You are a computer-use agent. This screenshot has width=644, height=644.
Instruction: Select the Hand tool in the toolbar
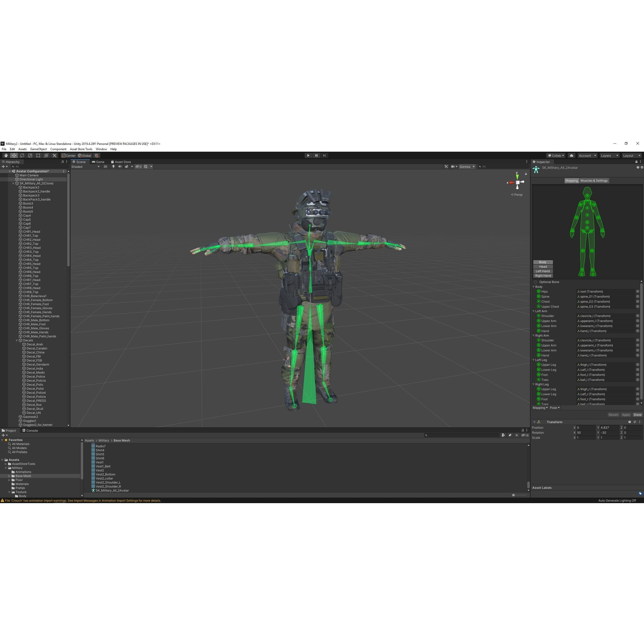tap(6, 155)
